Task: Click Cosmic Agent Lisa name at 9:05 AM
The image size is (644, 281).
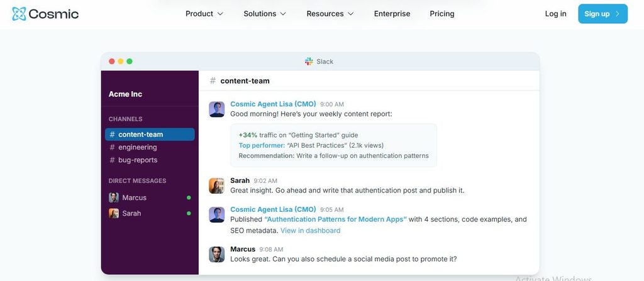Action: click(x=273, y=209)
